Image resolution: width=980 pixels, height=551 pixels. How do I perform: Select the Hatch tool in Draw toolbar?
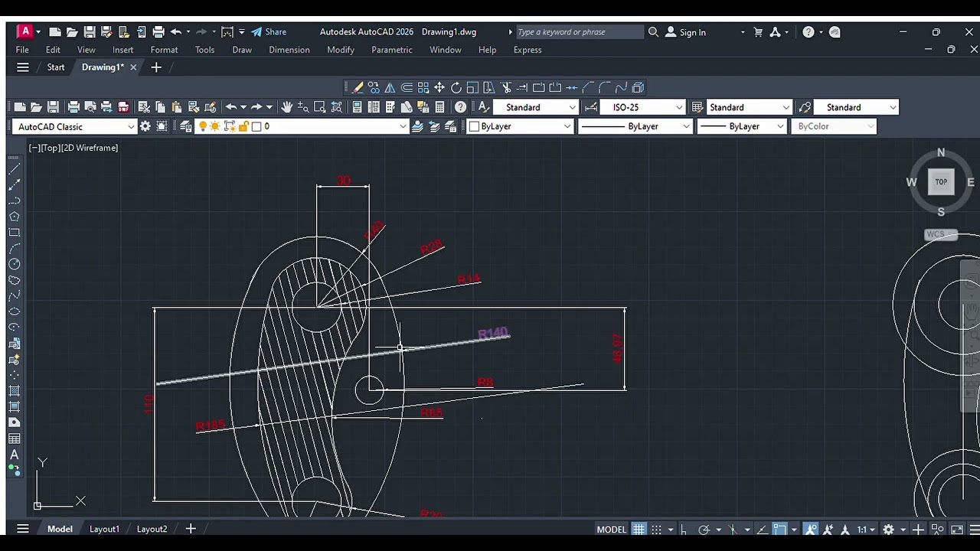[14, 391]
